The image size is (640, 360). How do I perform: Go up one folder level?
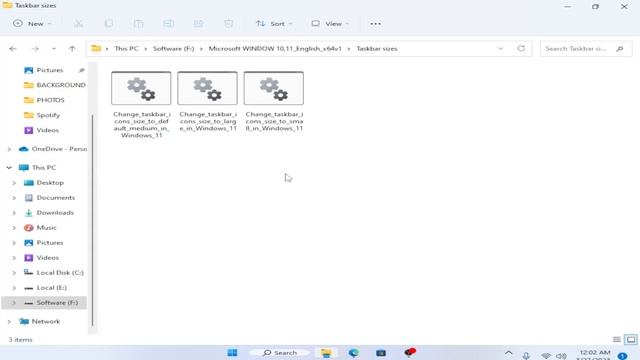coord(72,49)
